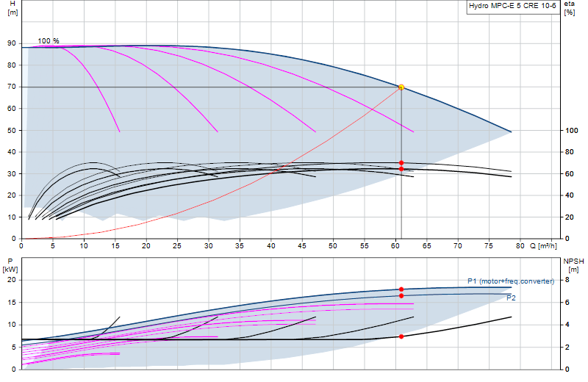Click the "P [kW]" power axis title
The height and width of the screenshot is (382, 588).
pyautogui.click(x=10, y=265)
